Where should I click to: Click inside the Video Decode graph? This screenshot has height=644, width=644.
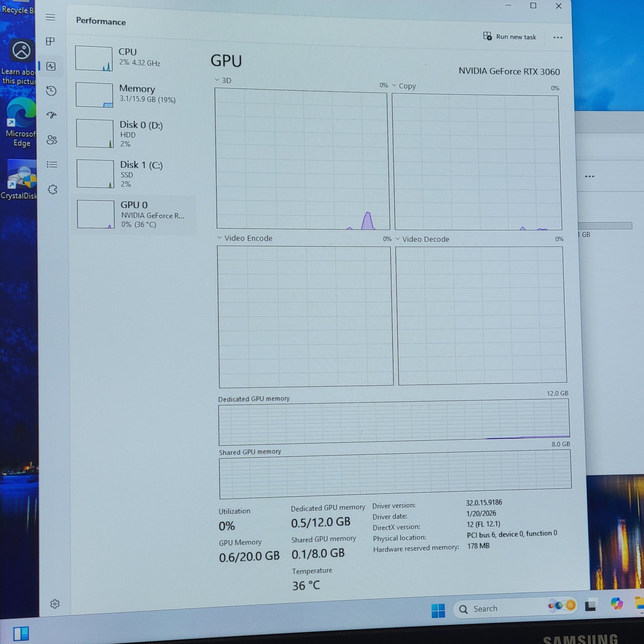pyautogui.click(x=481, y=315)
